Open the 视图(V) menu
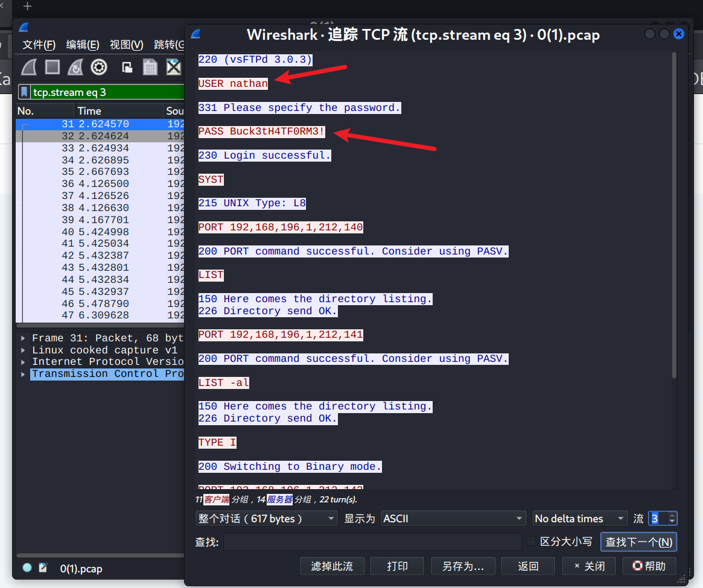703x588 pixels. 127,45
